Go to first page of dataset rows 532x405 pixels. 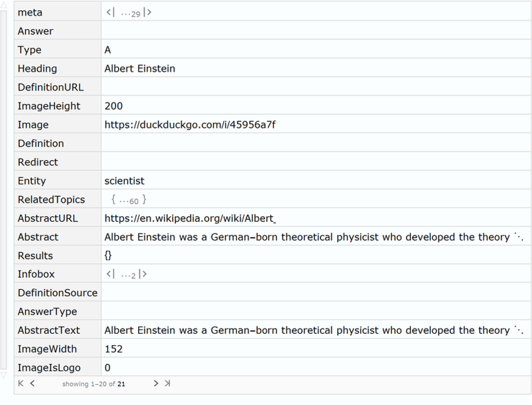21,383
